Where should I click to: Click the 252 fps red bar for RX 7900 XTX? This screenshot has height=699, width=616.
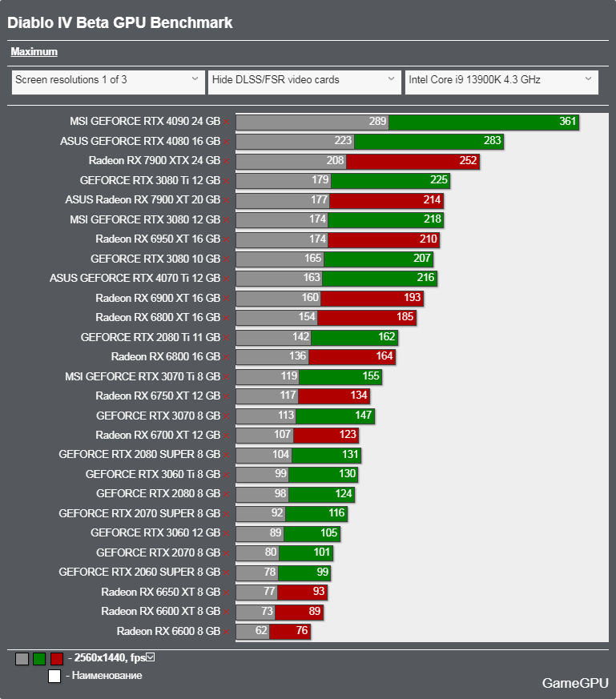coord(413,161)
